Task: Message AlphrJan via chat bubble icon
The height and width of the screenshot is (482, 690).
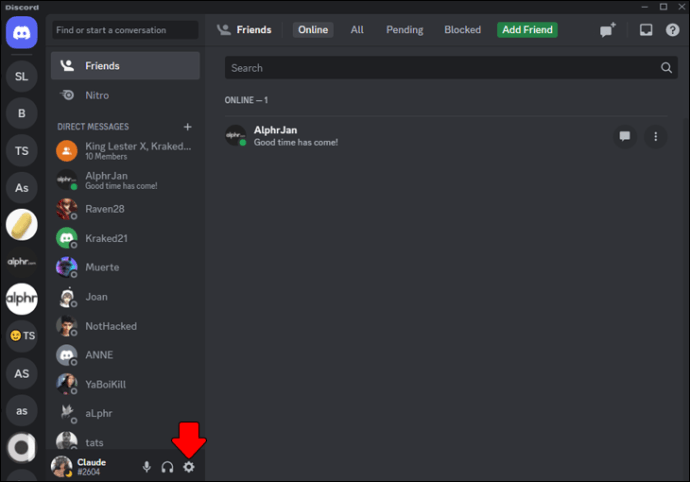Action: pyautogui.click(x=624, y=136)
